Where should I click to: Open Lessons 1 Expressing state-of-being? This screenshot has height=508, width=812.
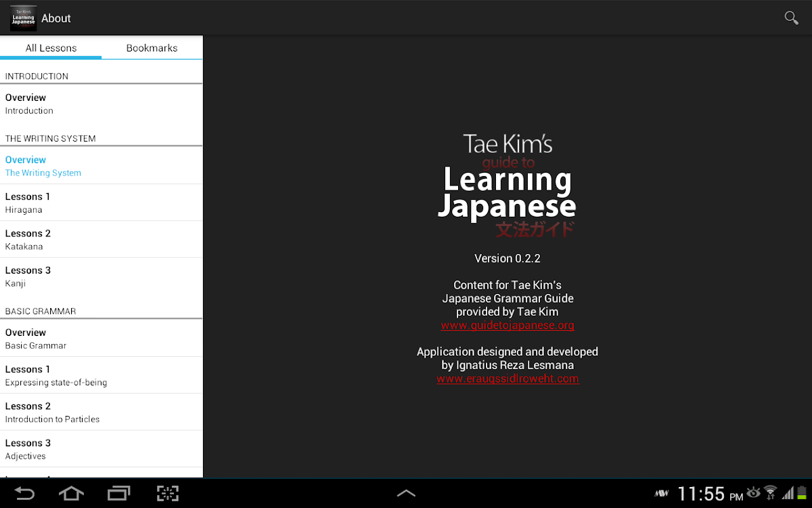click(101, 375)
